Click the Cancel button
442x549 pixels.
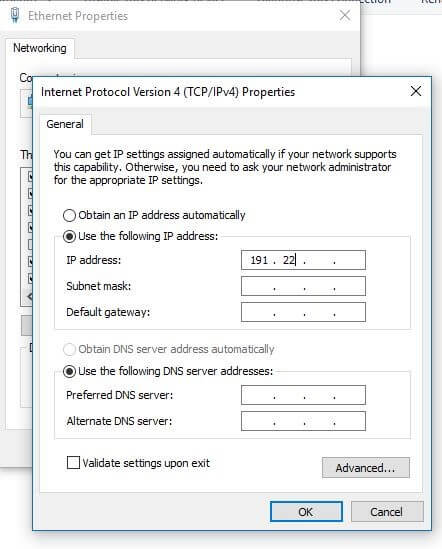click(x=387, y=512)
